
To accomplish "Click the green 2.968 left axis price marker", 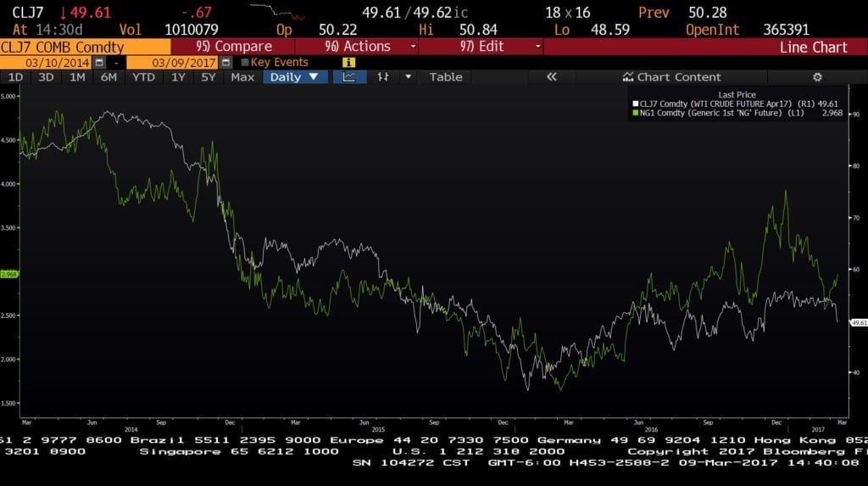I will [x=9, y=274].
